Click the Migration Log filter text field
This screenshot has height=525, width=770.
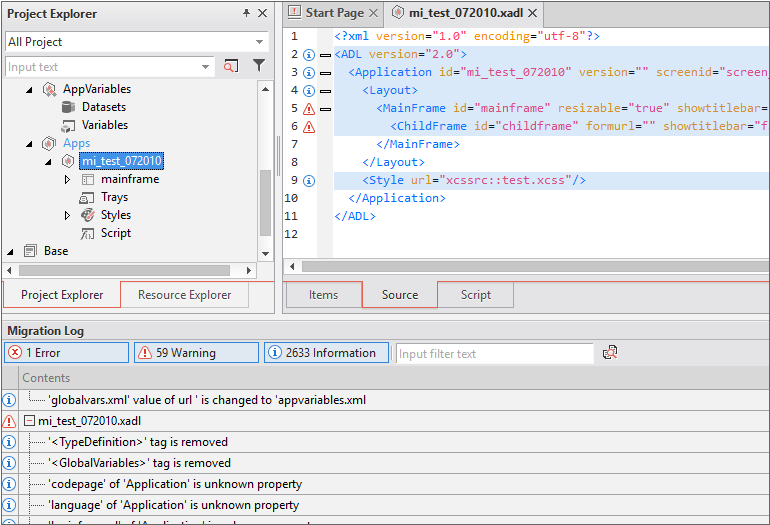[494, 353]
